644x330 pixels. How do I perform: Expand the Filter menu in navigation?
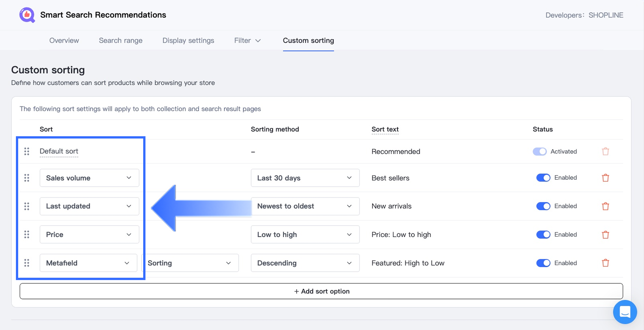(247, 40)
